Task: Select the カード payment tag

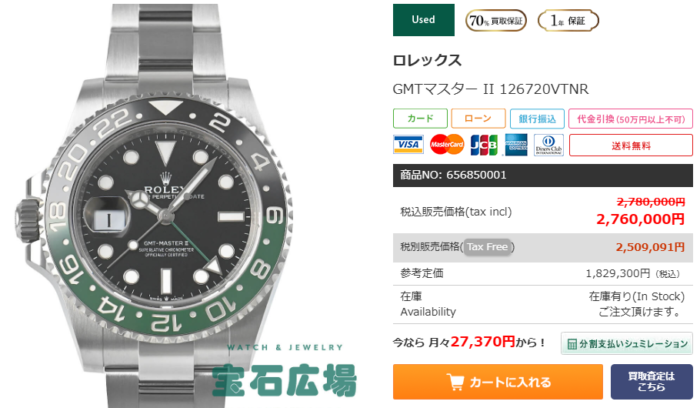Action: (420, 119)
